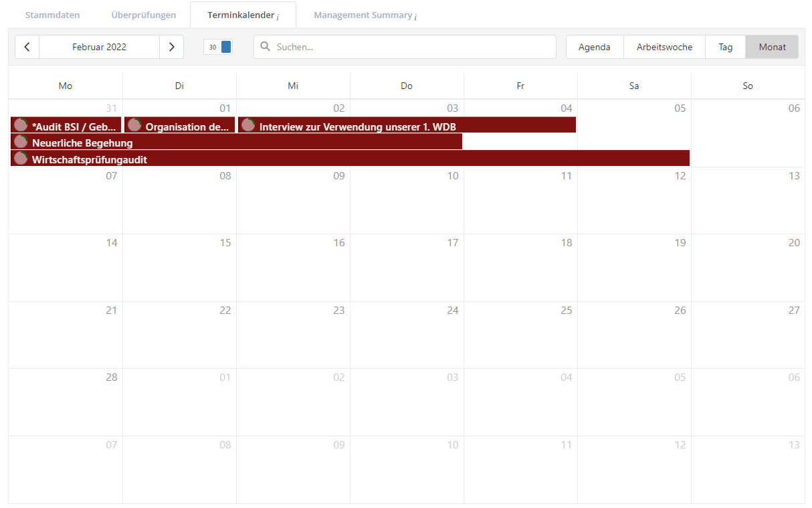Go to previous month with left arrow
812x508 pixels.
click(x=27, y=47)
